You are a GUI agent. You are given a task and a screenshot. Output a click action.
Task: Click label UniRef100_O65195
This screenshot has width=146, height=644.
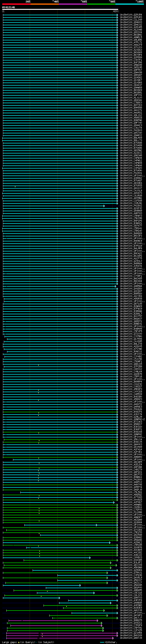pyautogui.click(x=131, y=67)
